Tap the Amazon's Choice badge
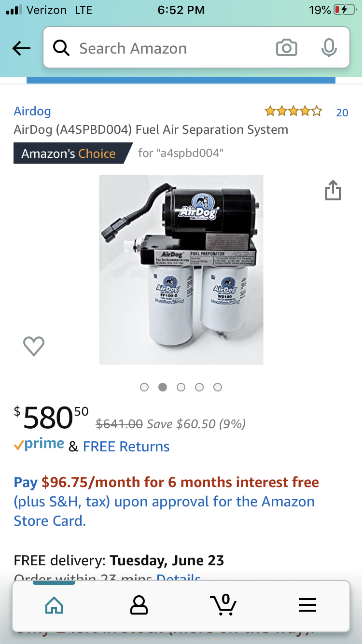362x644 pixels. [72, 154]
